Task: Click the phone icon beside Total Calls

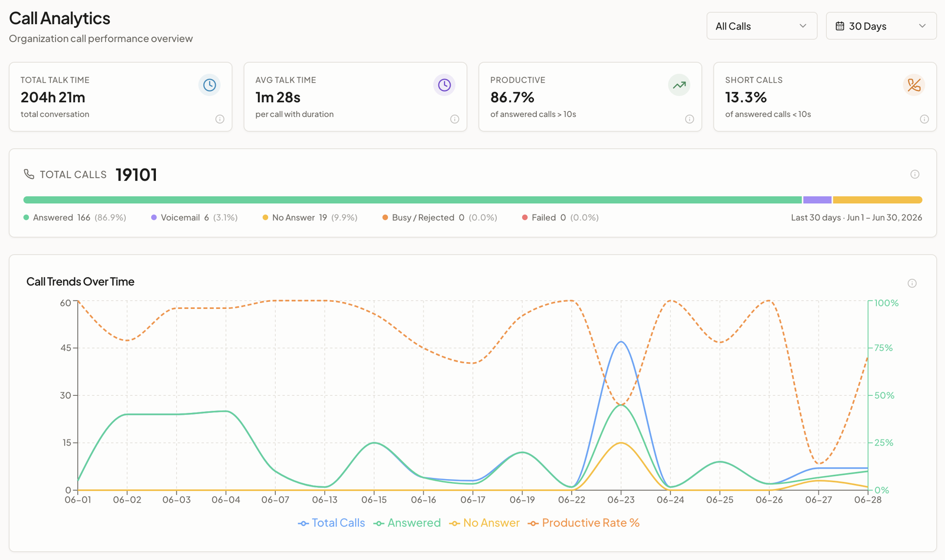Action: pos(29,174)
